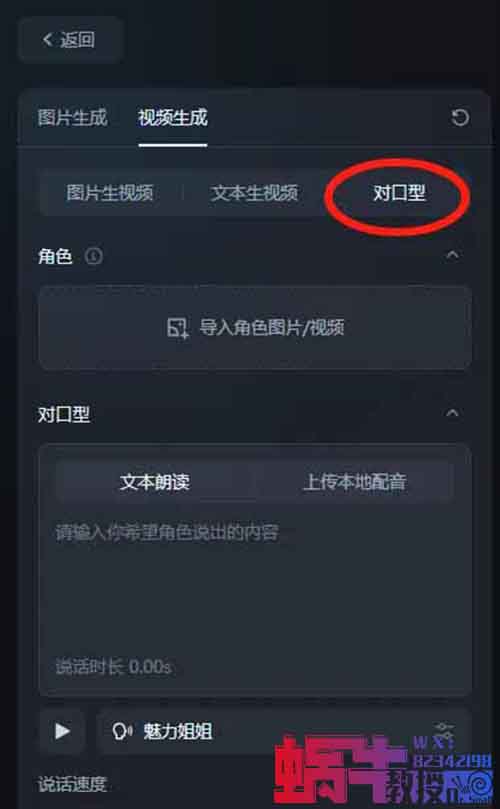Viewport: 500px width, 809px height.
Task: Open voice adjustment settings sliders icon
Action: [x=444, y=731]
